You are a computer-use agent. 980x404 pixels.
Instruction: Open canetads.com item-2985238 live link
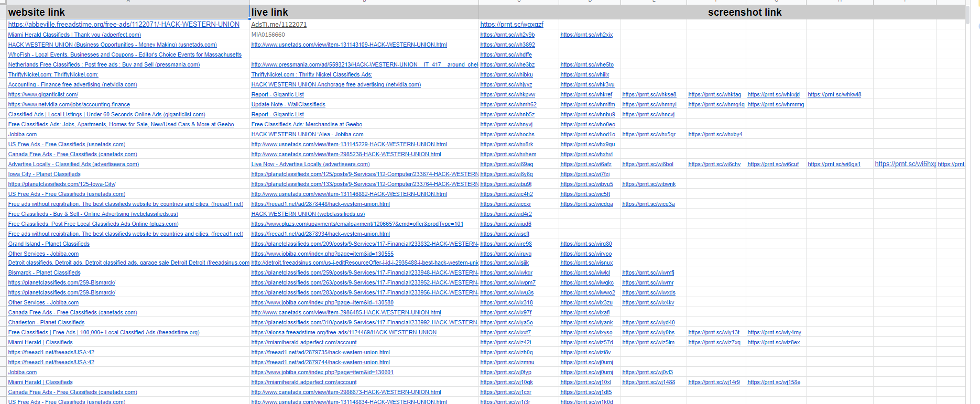point(346,155)
